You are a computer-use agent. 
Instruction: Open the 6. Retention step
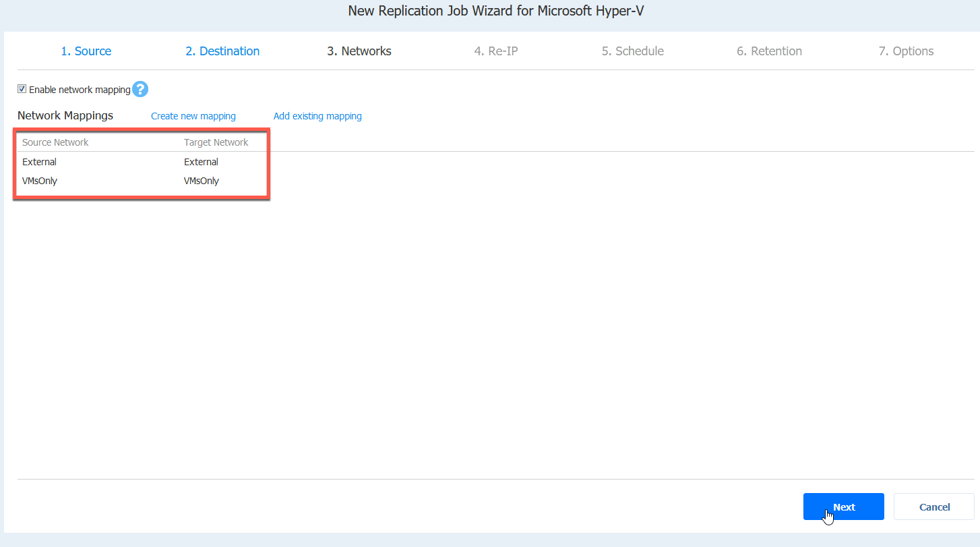[769, 51]
